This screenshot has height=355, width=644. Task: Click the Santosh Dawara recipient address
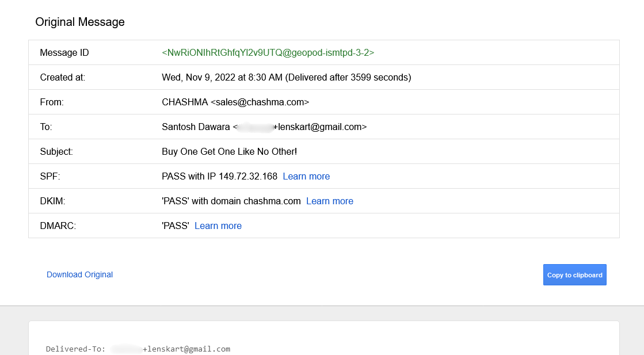(x=264, y=127)
